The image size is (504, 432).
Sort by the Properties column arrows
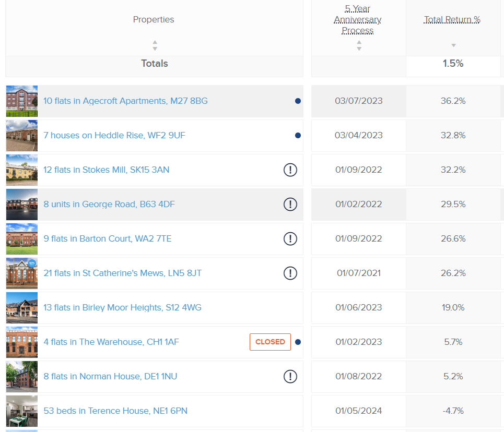pyautogui.click(x=155, y=45)
